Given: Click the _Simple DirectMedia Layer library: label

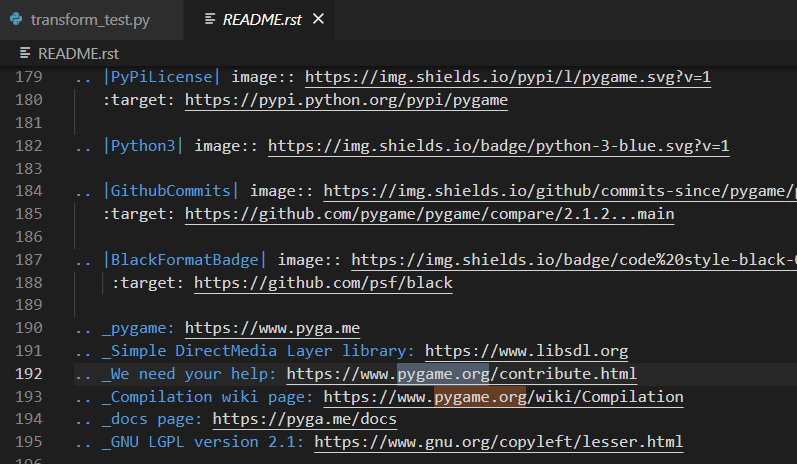Looking at the screenshot, I should pyautogui.click(x=258, y=351).
